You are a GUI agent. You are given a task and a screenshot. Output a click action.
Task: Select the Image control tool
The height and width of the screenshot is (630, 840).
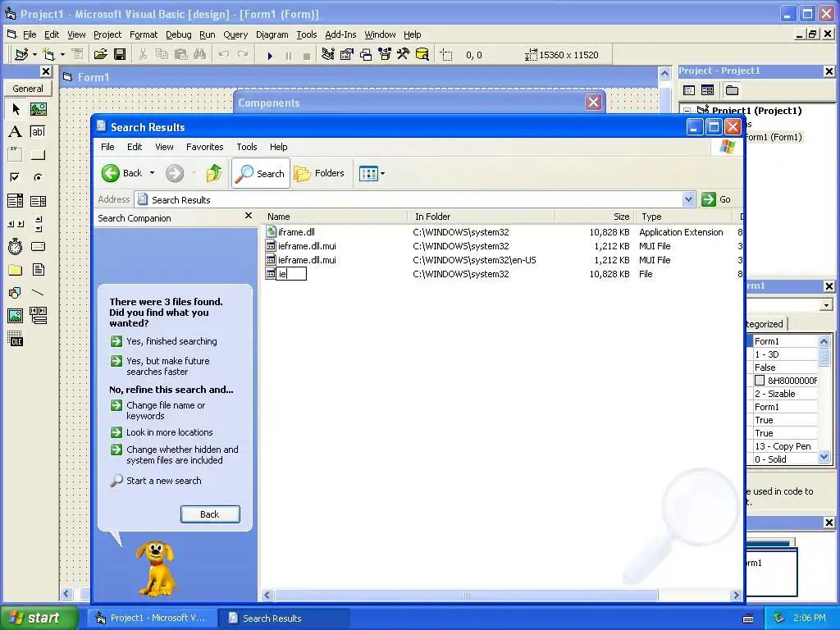point(16,316)
